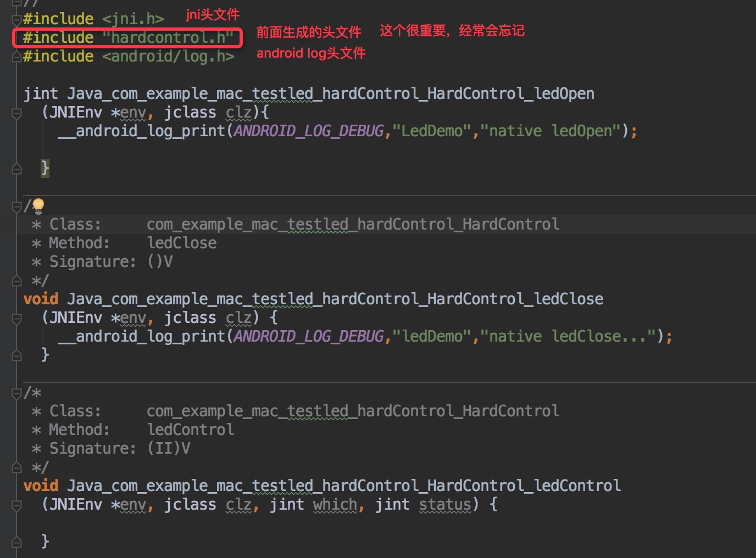The image size is (756, 558).
Task: Click the (II)V signature in the comment
Action: (x=169, y=448)
